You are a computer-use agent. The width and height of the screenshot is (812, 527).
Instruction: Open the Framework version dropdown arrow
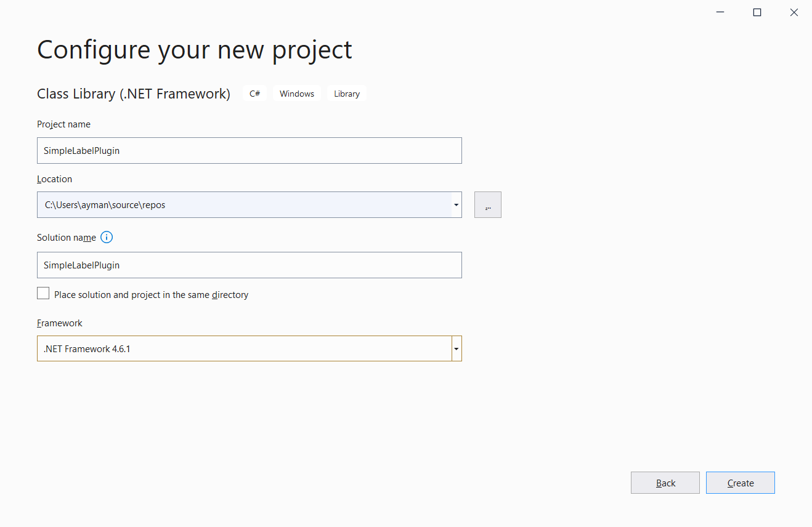click(457, 349)
